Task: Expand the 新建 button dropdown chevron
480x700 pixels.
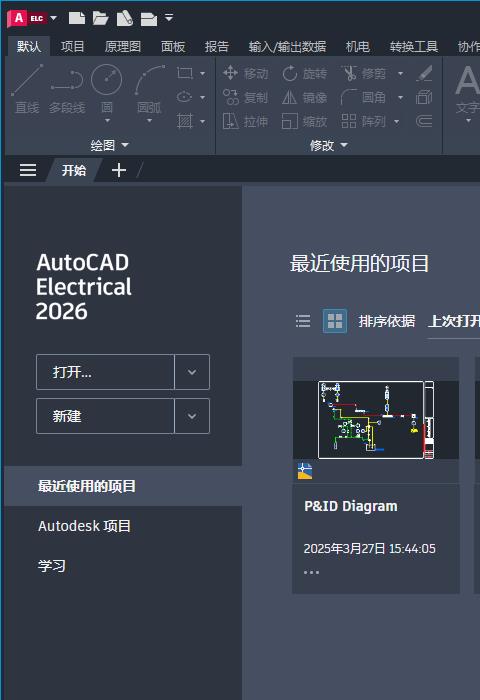Action: click(x=192, y=416)
